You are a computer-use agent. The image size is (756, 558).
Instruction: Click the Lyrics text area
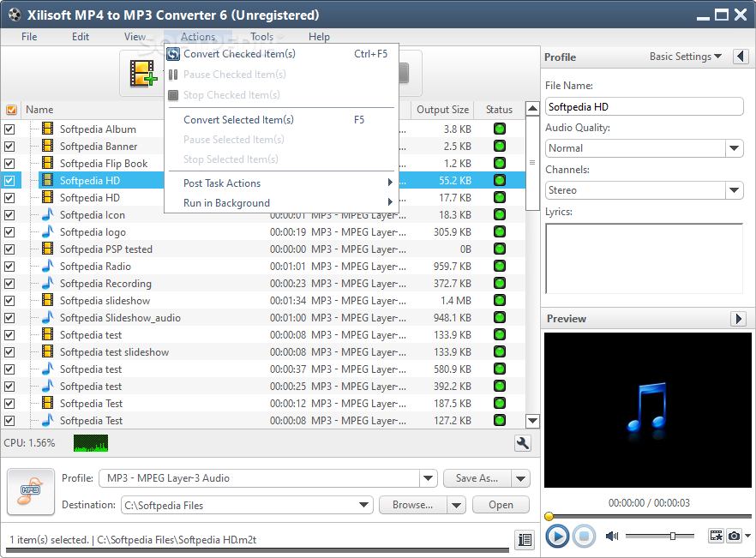(645, 259)
